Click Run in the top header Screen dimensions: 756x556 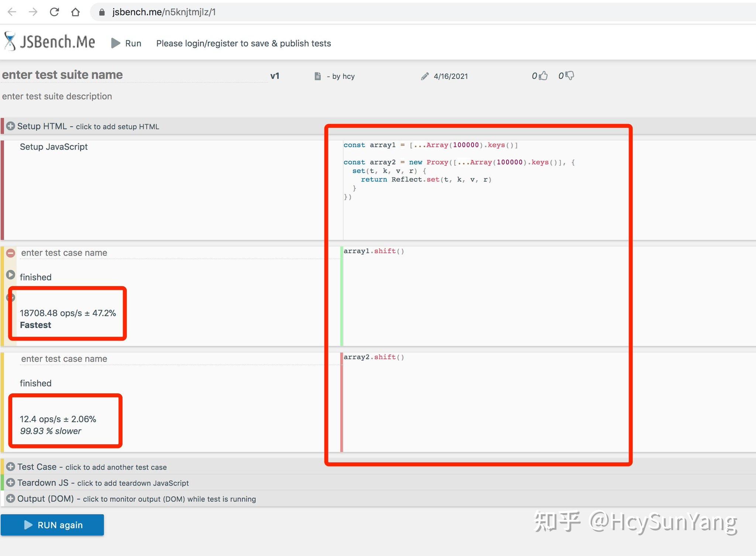pyautogui.click(x=126, y=43)
